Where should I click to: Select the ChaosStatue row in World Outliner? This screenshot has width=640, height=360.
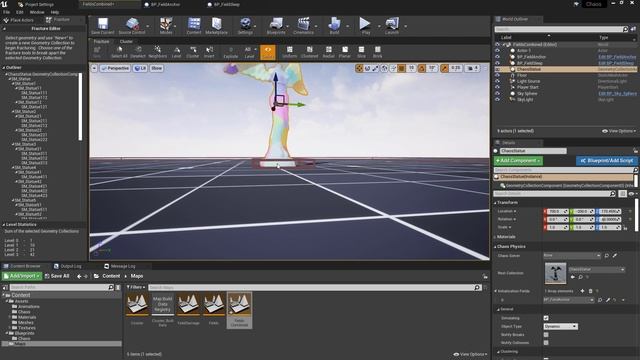coord(565,69)
